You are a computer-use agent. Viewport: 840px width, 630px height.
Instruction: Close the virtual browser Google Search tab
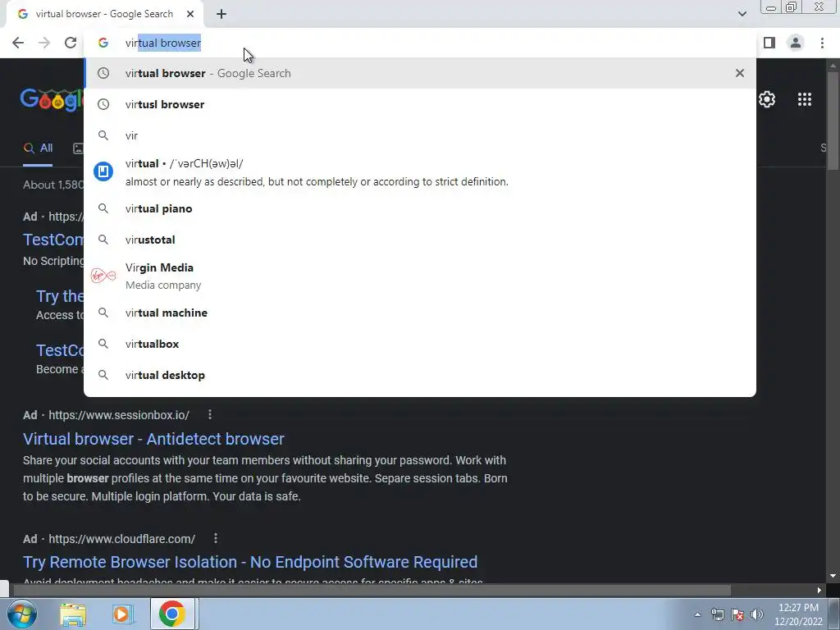(x=190, y=15)
